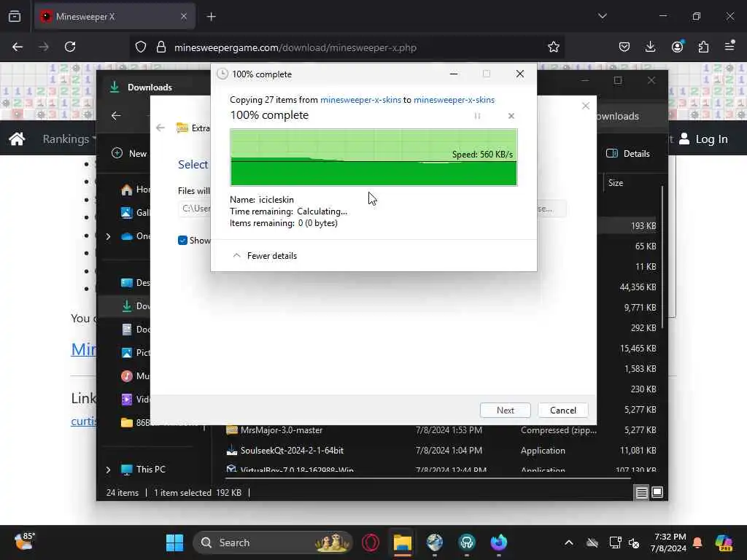Open Pictures in Explorer sidebar

click(135, 352)
